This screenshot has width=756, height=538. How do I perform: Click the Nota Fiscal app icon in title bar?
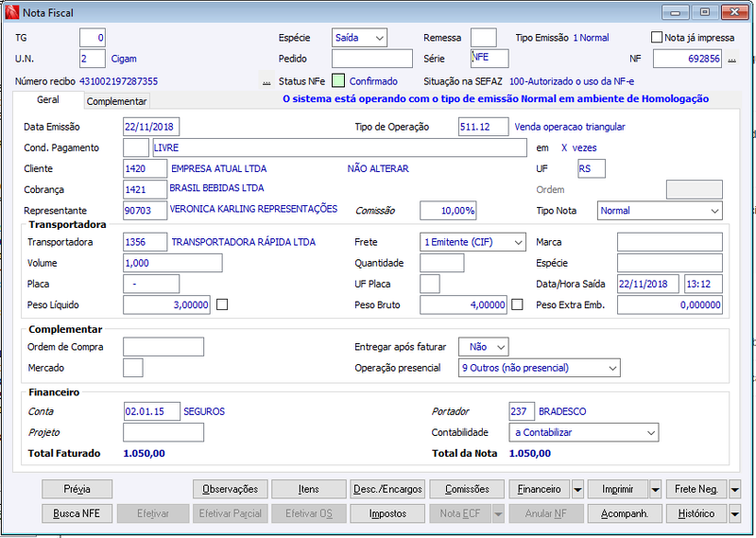point(11,12)
